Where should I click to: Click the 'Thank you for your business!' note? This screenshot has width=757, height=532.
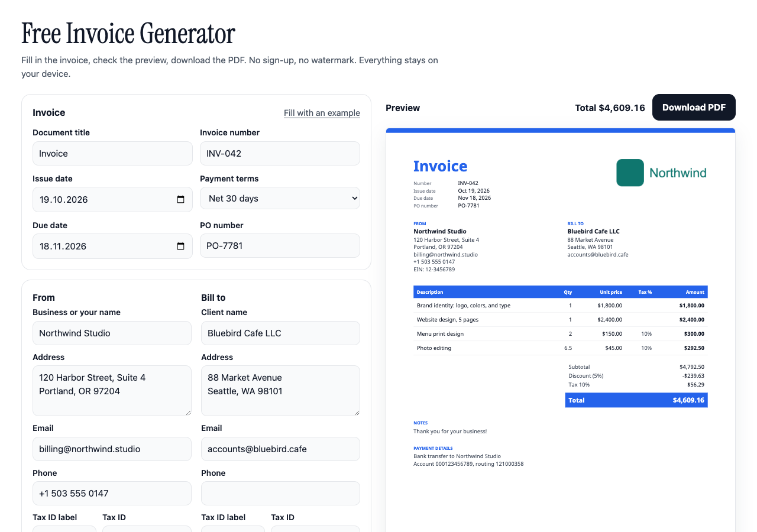tap(450, 432)
